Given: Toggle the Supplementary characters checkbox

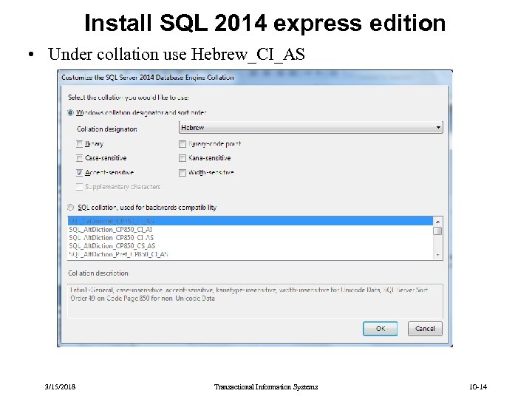Looking at the screenshot, I should tap(79, 187).
